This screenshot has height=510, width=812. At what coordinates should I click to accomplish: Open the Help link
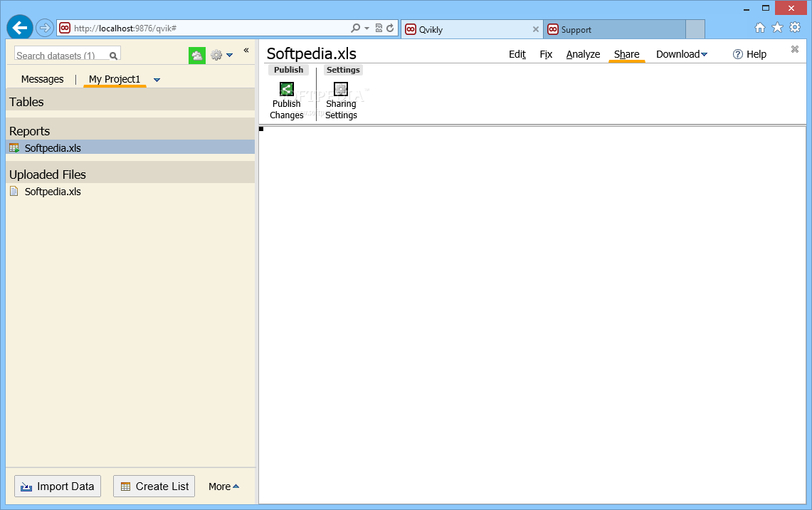(749, 54)
